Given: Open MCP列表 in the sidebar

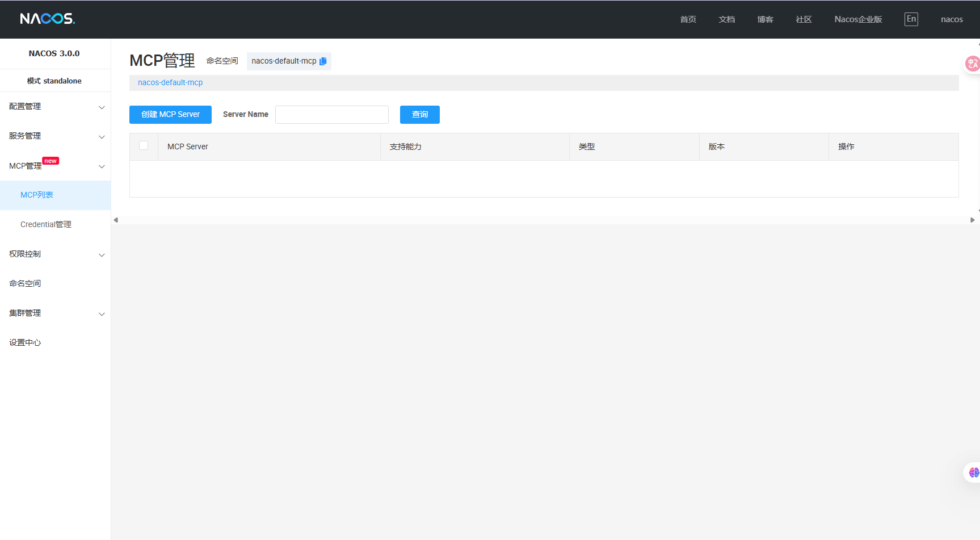Looking at the screenshot, I should coord(55,195).
